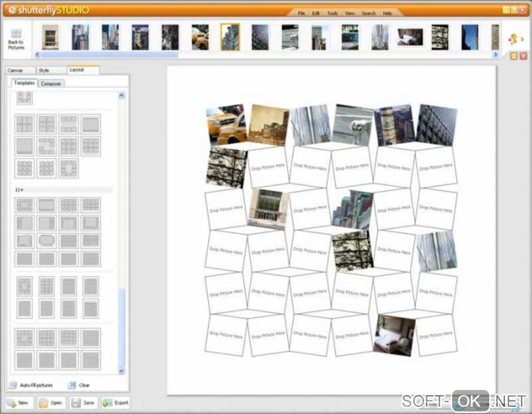The width and height of the screenshot is (532, 414).
Task: Click the taxi photo on canvas
Action: click(227, 125)
